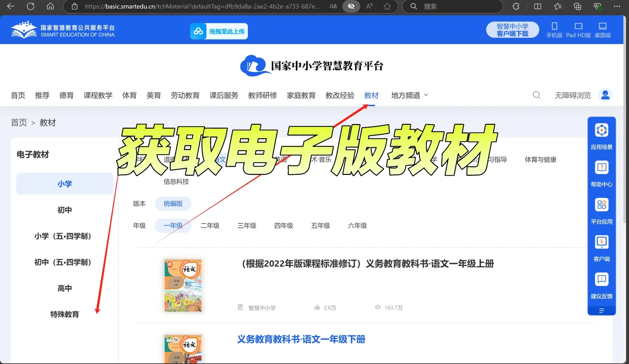The height and width of the screenshot is (364, 629).
Task: Click the Smart Education of China logo
Action: pyautogui.click(x=63, y=30)
